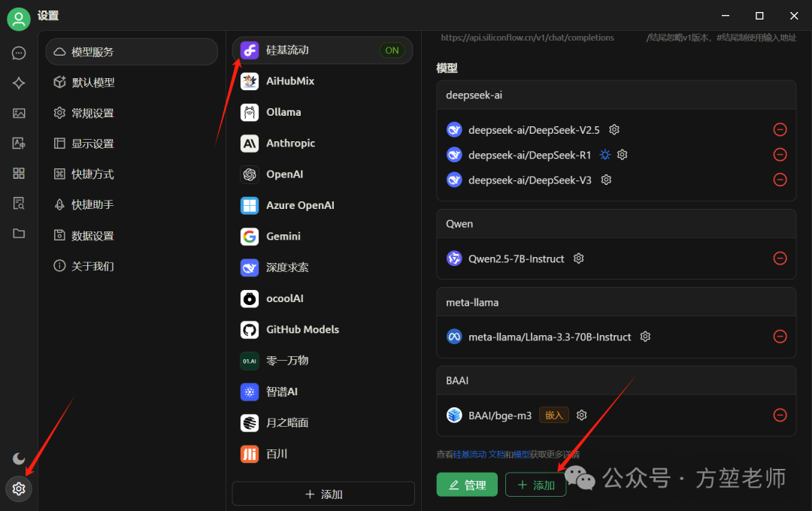Remove the BAAI/bge-m3 model
This screenshot has height=511, width=812.
[x=780, y=416]
